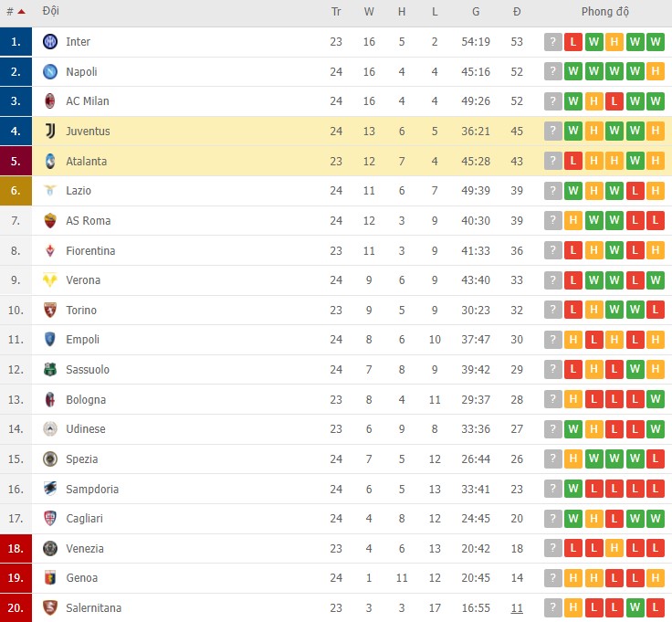Click the Juventus logo icon
The image size is (672, 622).
pos(50,132)
